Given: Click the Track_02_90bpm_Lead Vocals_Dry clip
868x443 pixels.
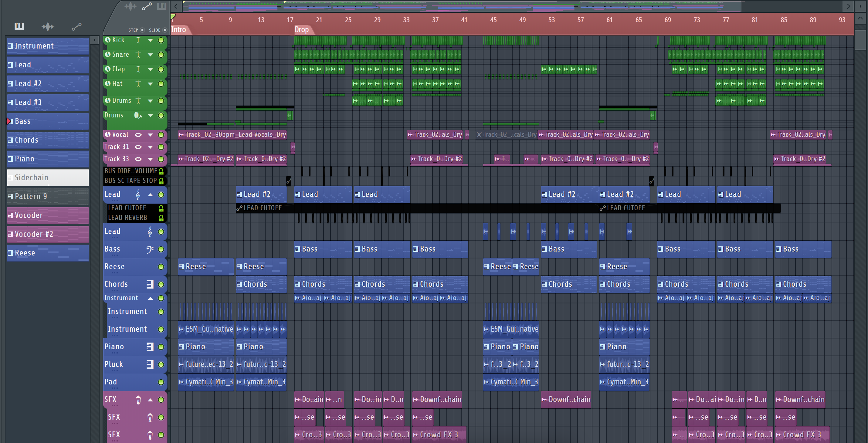Looking at the screenshot, I should click(x=232, y=135).
